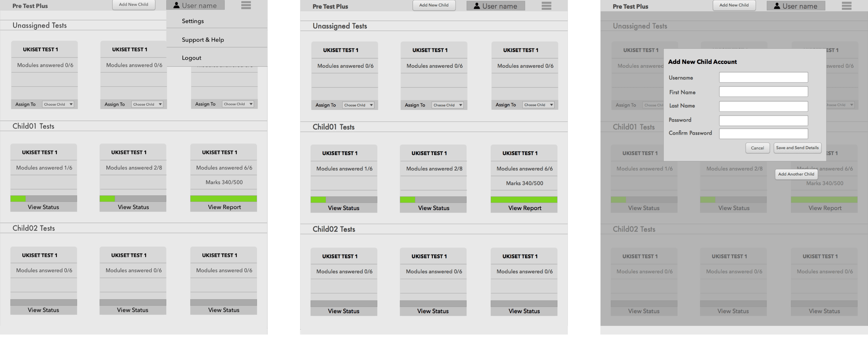Viewport: 868px width, 340px height.
Task: Click full green progress bar in middle mockup
Action: tap(524, 199)
